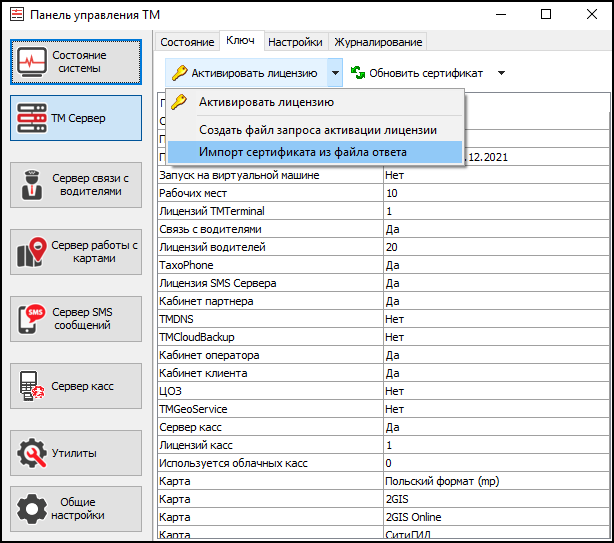
Task: Select the Лицензий водителей table row
Action: [270, 247]
